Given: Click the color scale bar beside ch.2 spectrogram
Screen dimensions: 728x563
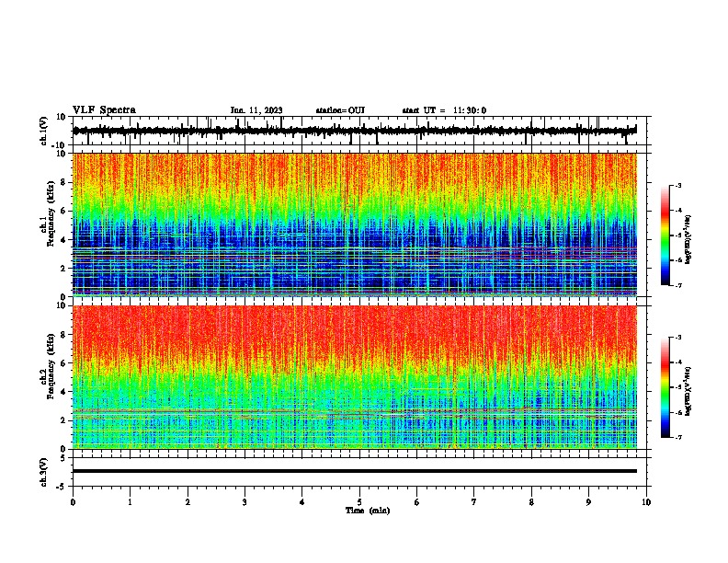Looking at the screenshot, I should click(665, 387).
